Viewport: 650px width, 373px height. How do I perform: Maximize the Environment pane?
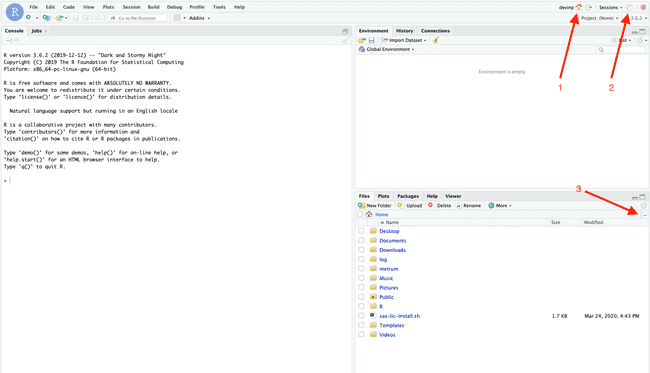coord(643,31)
